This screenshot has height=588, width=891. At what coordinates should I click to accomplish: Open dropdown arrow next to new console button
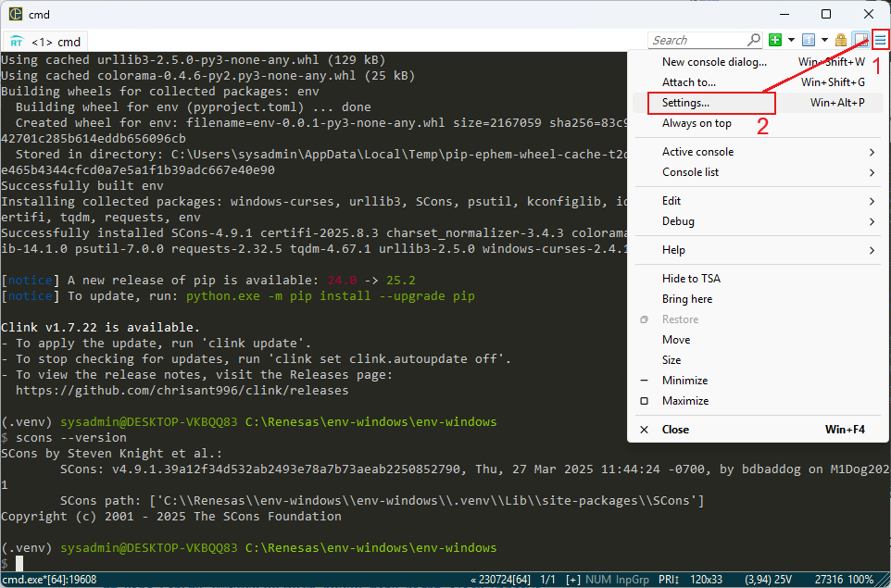point(791,40)
